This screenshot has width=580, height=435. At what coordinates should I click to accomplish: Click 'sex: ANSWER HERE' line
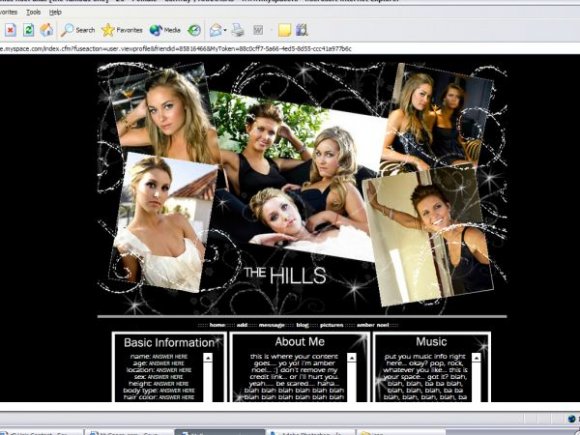tap(158, 377)
